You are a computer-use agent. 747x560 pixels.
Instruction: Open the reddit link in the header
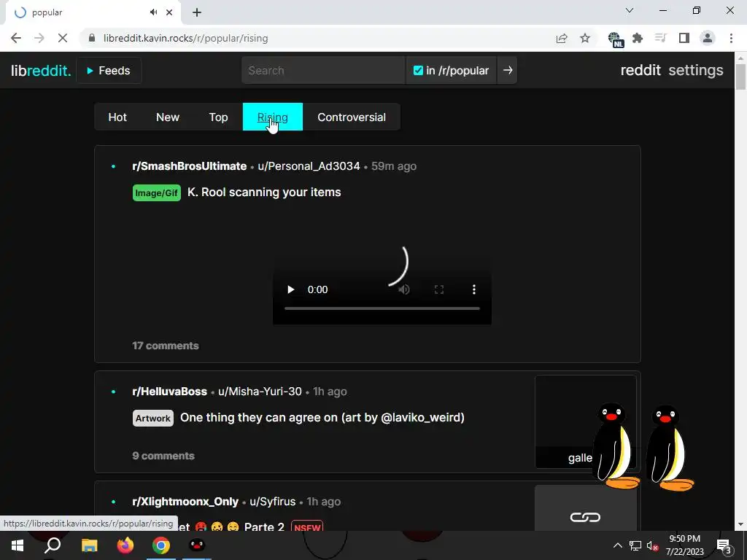coord(640,71)
